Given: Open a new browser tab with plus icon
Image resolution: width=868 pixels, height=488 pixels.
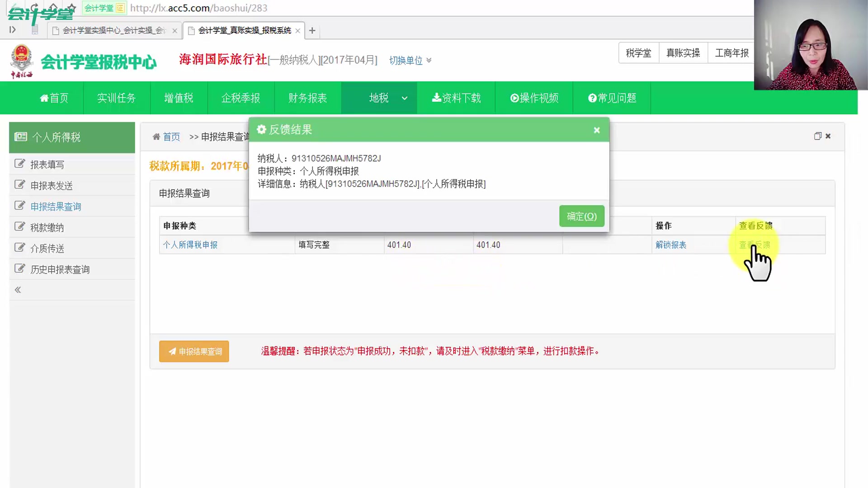Looking at the screenshot, I should pos(312,30).
